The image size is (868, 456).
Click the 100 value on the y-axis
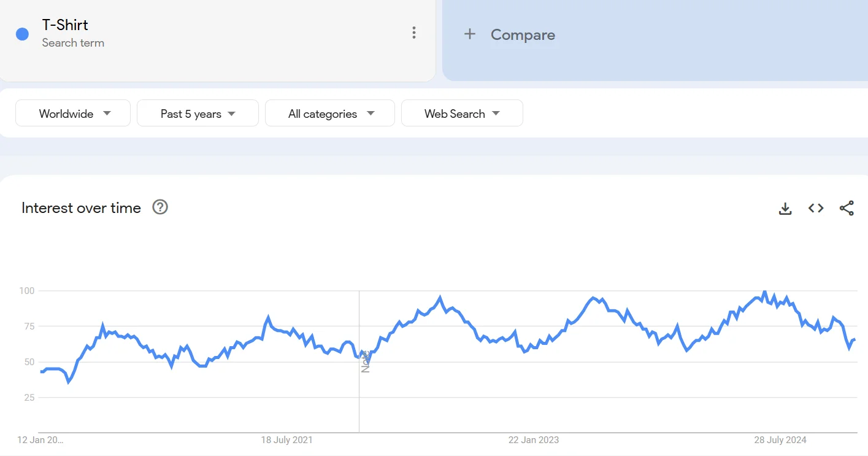point(27,290)
